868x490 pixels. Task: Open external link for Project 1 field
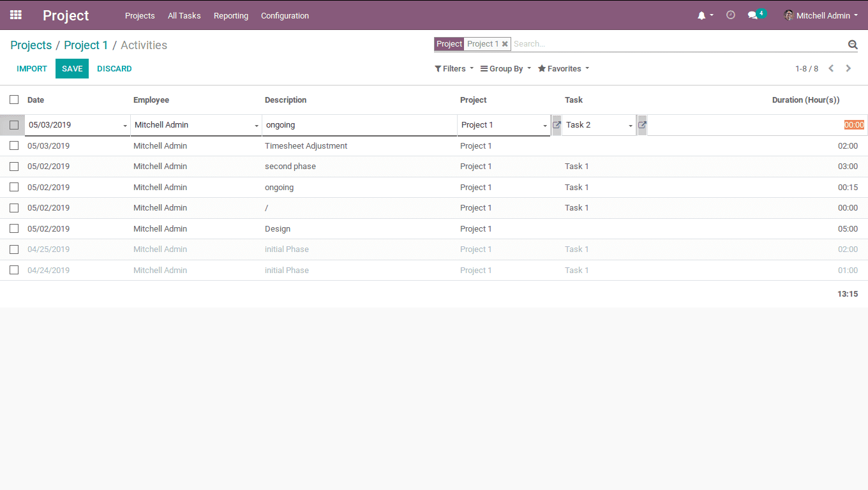(557, 125)
